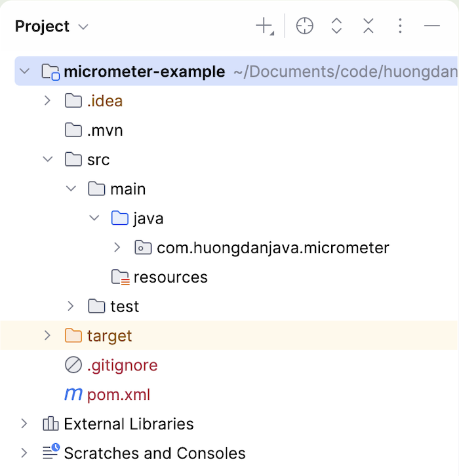
Task: Collapse the main folder
Action: click(71, 189)
